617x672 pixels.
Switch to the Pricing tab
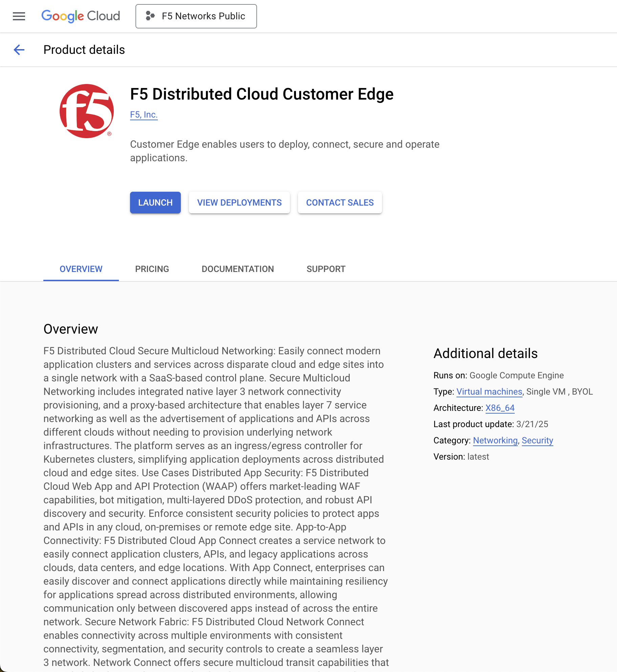(152, 269)
